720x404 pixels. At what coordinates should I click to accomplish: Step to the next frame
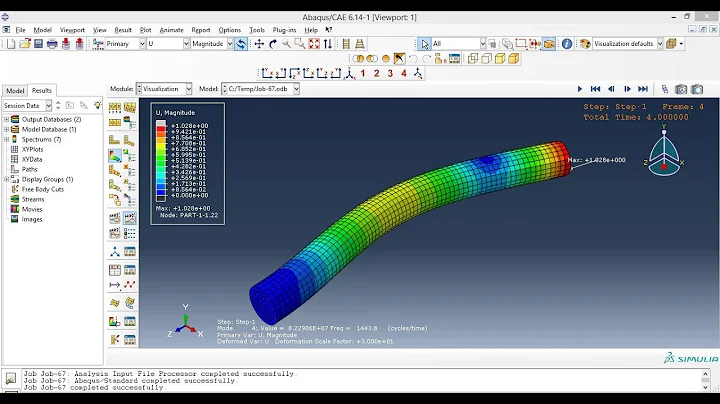pos(627,89)
